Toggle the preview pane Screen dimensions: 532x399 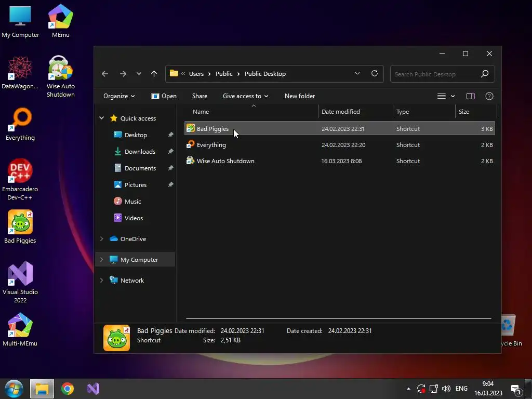pyautogui.click(x=471, y=96)
